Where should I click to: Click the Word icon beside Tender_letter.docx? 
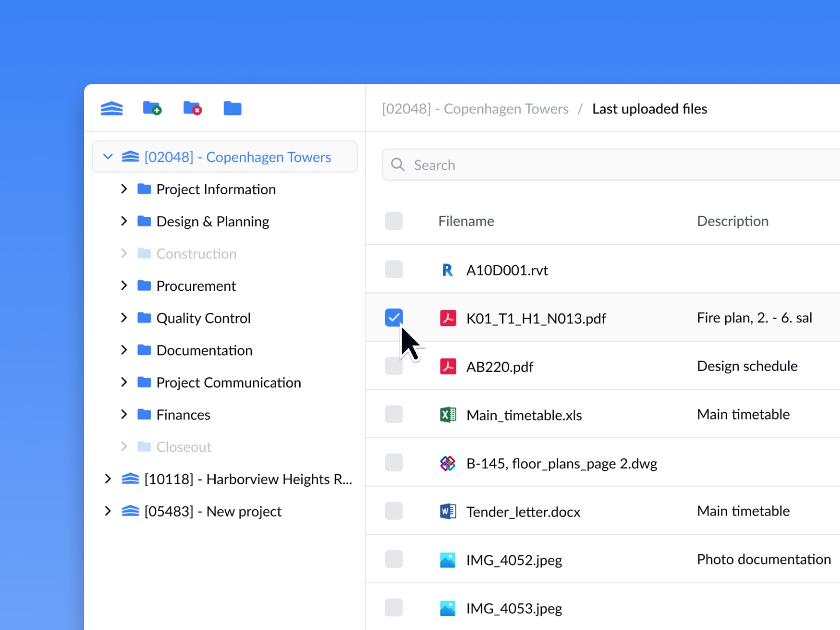447,511
